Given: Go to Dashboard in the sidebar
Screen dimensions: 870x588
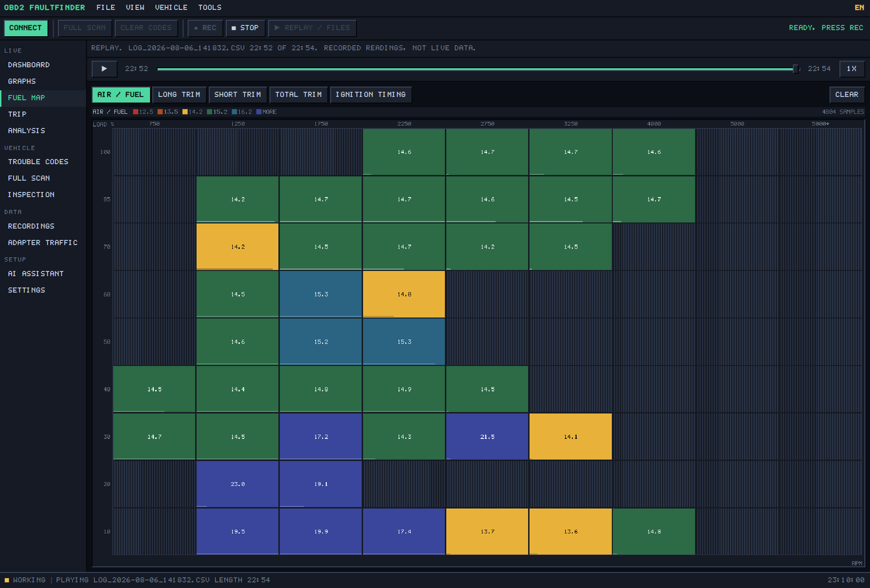Looking at the screenshot, I should (x=43, y=65).
